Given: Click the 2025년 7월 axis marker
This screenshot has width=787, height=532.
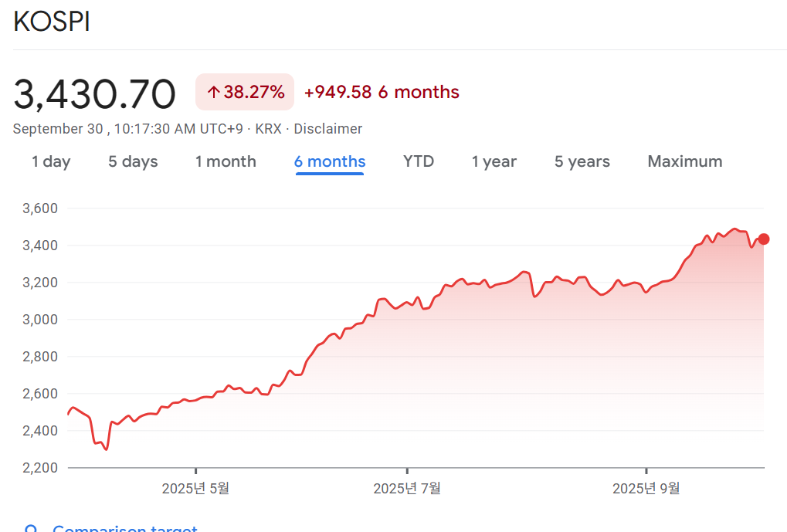Looking at the screenshot, I should coord(407,488).
